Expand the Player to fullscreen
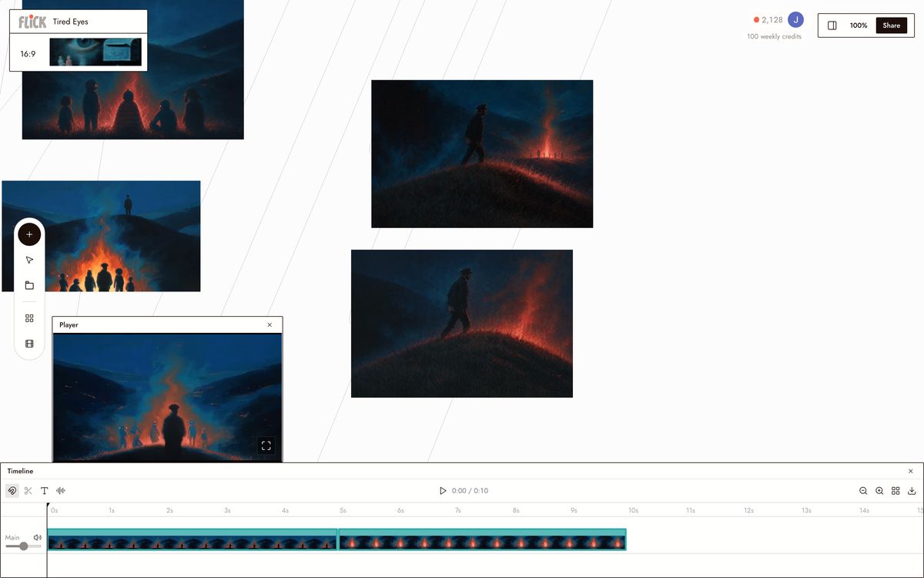This screenshot has width=924, height=578. click(x=266, y=445)
